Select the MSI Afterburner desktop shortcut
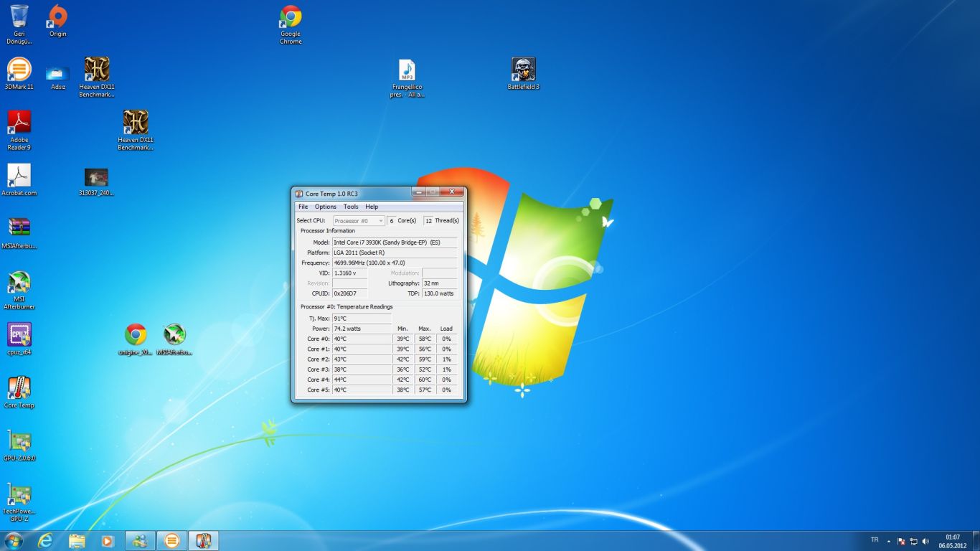 19,283
